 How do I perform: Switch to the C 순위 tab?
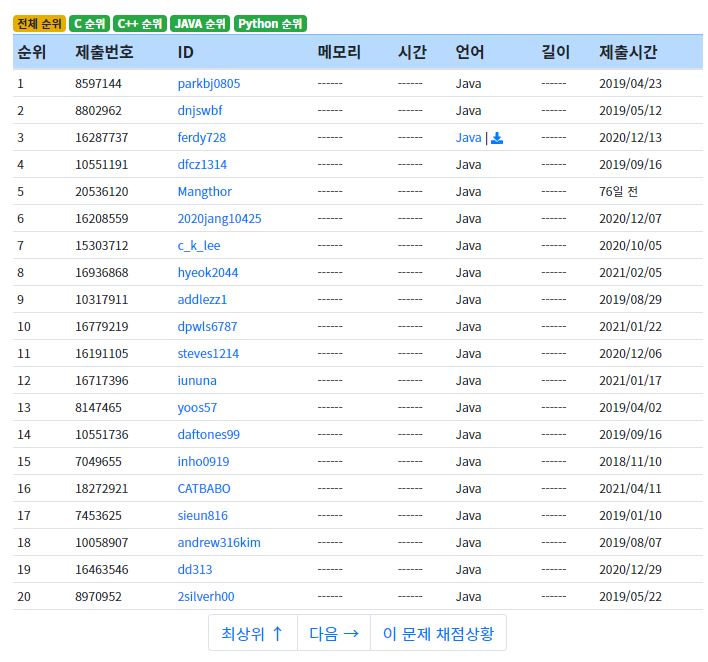[89, 23]
